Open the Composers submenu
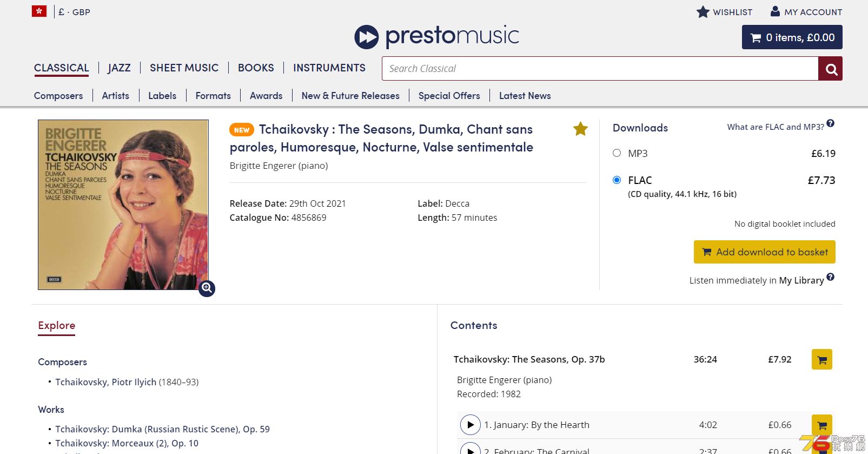This screenshot has height=454, width=868. click(x=58, y=96)
